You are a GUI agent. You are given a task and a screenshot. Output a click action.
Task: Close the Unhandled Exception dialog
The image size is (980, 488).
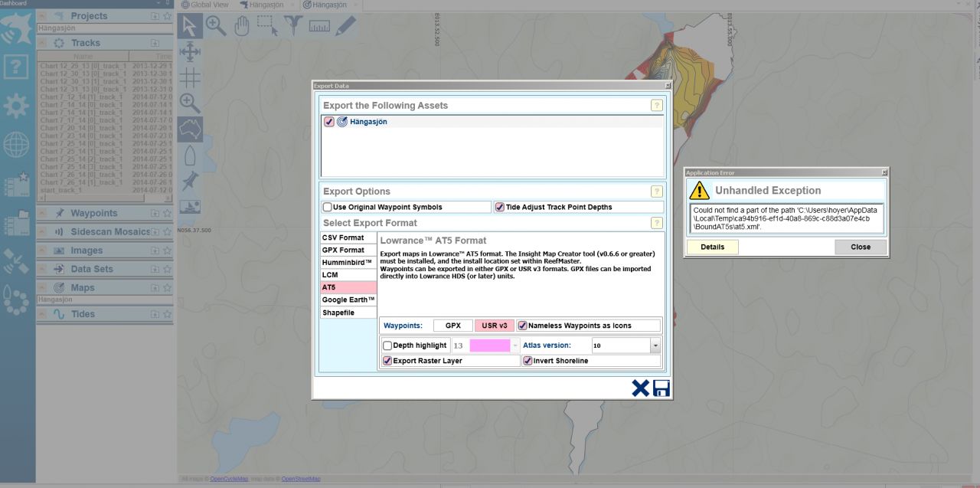point(861,247)
